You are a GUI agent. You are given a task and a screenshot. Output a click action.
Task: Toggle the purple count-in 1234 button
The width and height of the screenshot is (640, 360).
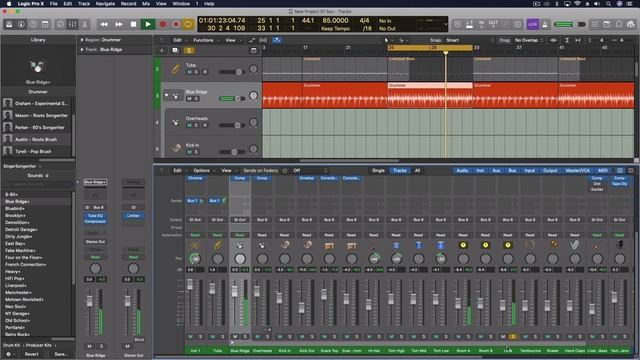pos(532,24)
